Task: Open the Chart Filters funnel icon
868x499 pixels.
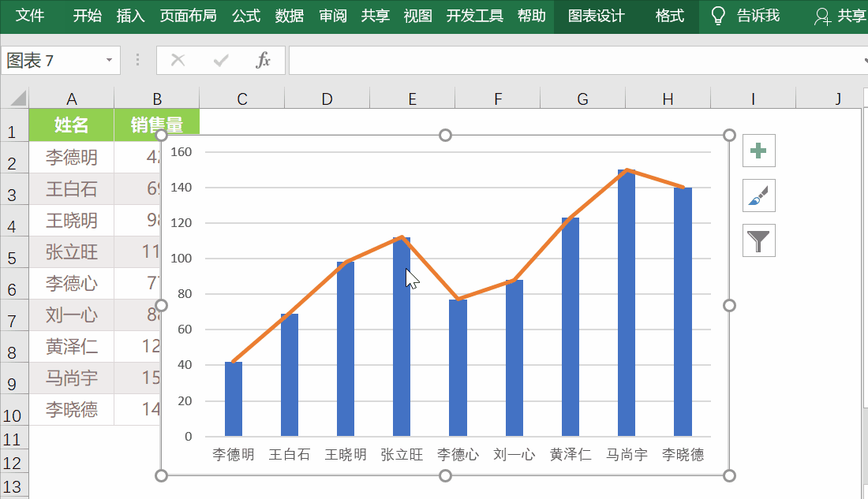Action: (x=758, y=240)
